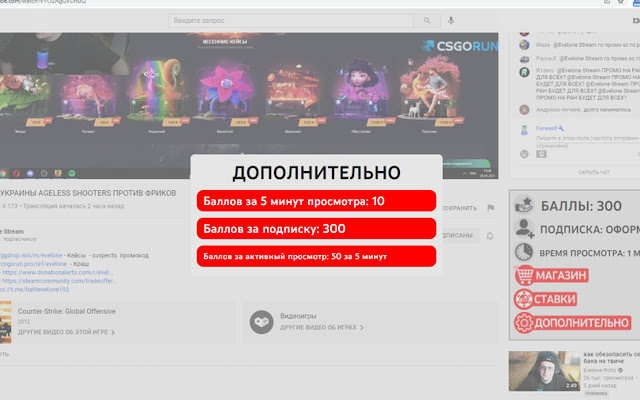The image size is (640, 400).
Task: Click the Видеоигры gamepad icon
Action: [261, 322]
